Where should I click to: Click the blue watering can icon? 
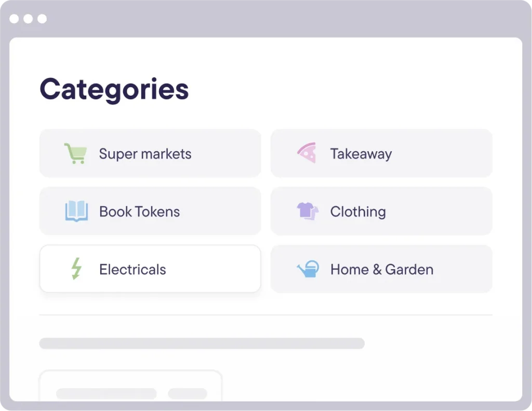(308, 269)
